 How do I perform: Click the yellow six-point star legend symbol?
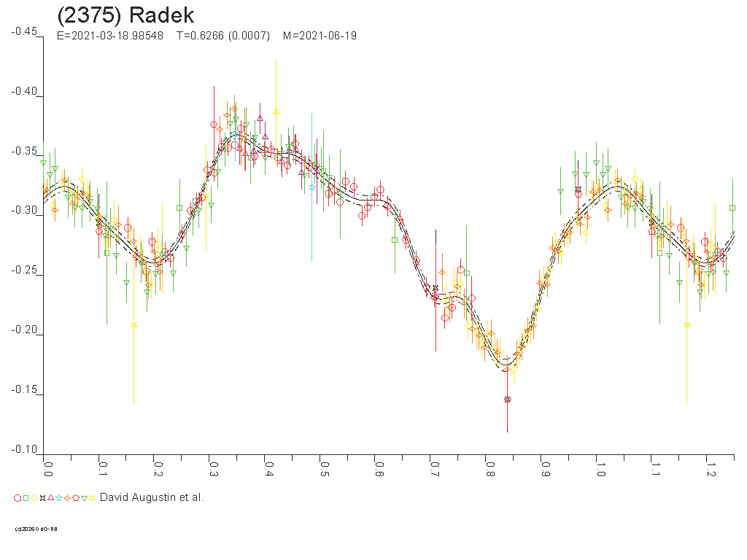pos(93,498)
